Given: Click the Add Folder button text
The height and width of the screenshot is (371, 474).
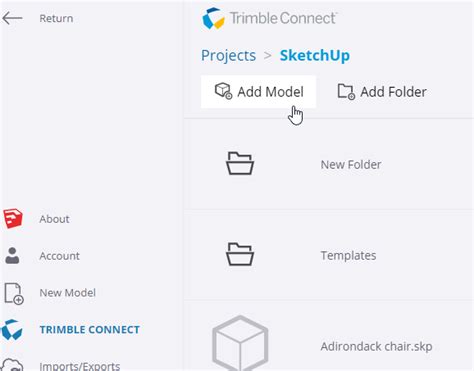Looking at the screenshot, I should click(393, 92).
